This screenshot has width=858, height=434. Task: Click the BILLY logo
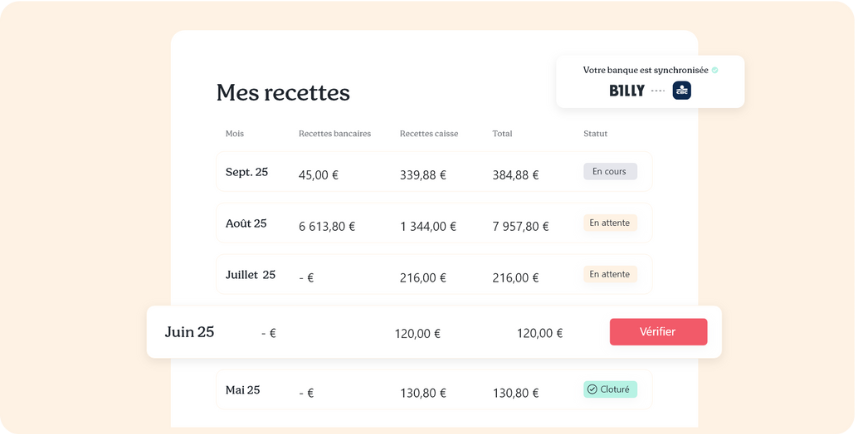(x=627, y=91)
